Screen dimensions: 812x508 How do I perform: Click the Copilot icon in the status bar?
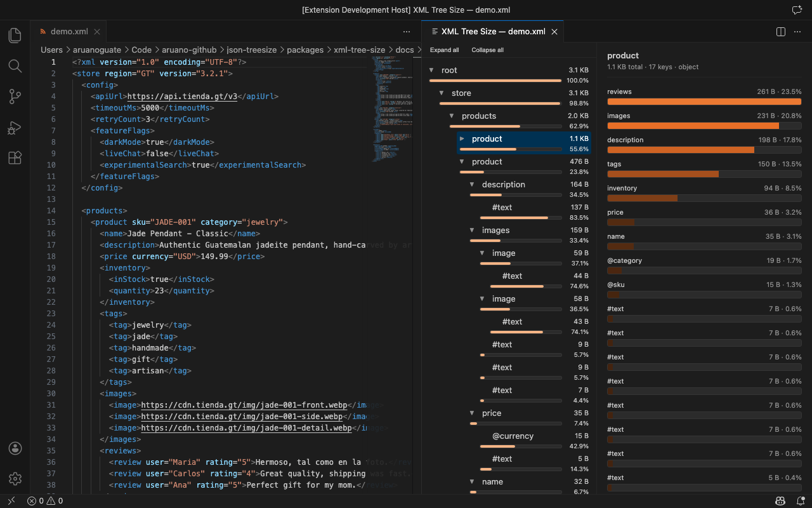pyautogui.click(x=780, y=500)
